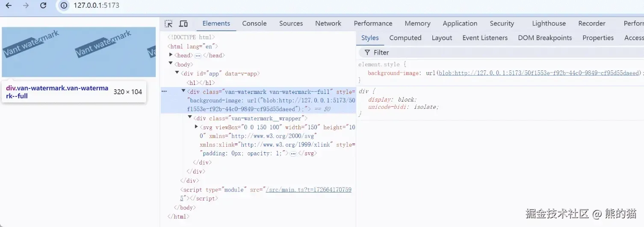Open the Recorder tab
This screenshot has height=227, width=644.
[x=592, y=24]
